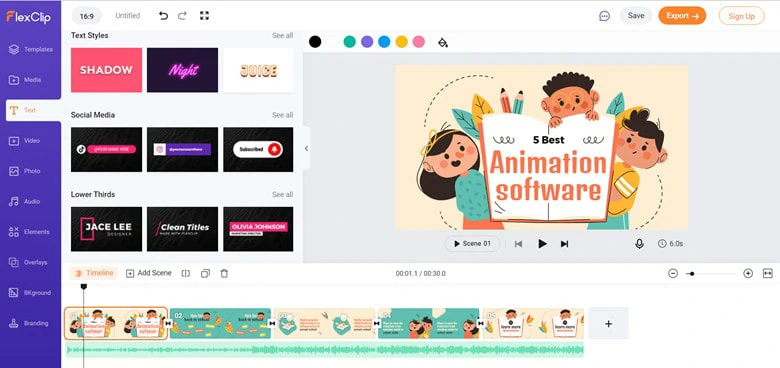The image size is (780, 368).
Task: Click the Export button
Action: 682,15
